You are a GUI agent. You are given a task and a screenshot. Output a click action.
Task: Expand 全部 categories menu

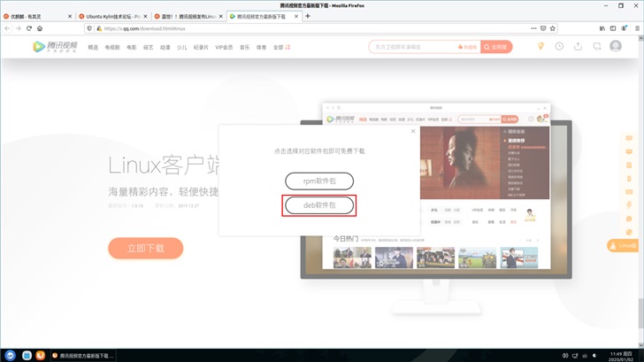coord(281,47)
